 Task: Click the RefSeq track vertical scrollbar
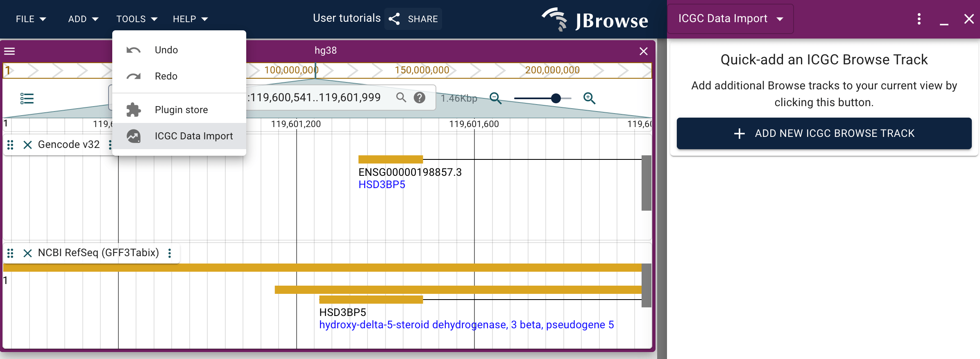pos(647,285)
